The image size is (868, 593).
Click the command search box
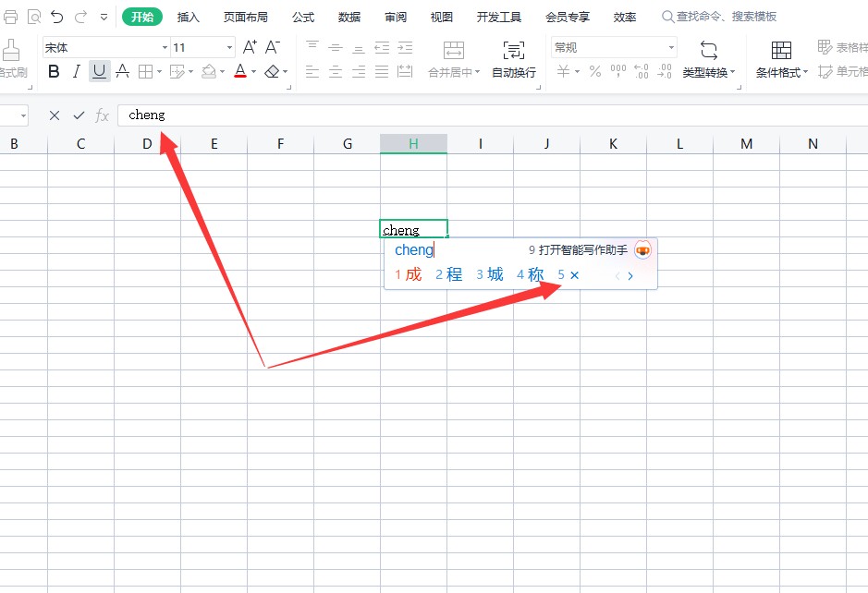click(720, 17)
